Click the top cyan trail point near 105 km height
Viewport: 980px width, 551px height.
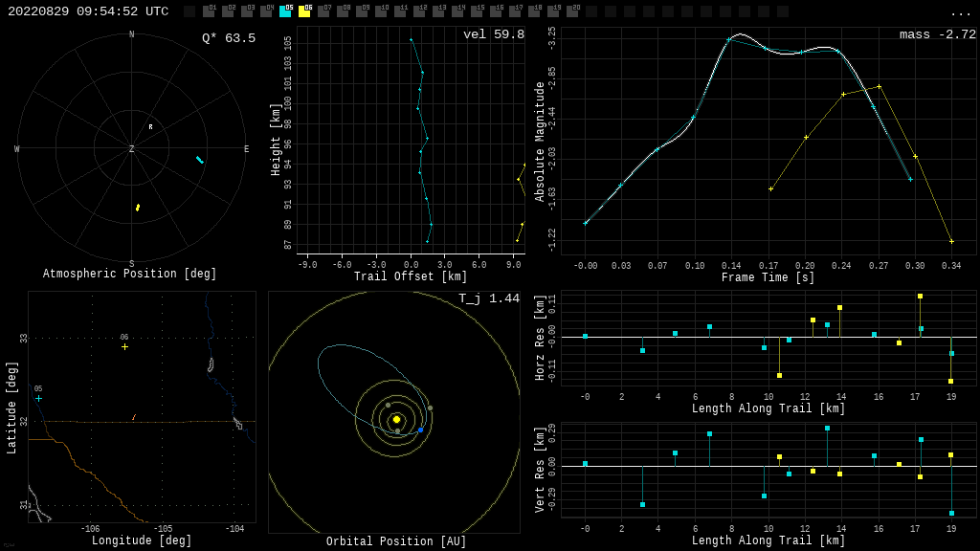[412, 40]
